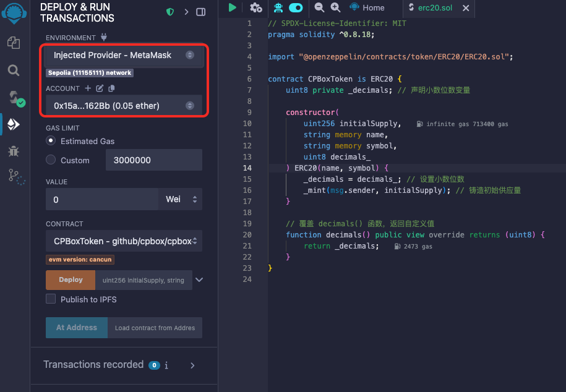Expand the Deploy parameters chevron
This screenshot has height=392, width=566.
coord(199,279)
